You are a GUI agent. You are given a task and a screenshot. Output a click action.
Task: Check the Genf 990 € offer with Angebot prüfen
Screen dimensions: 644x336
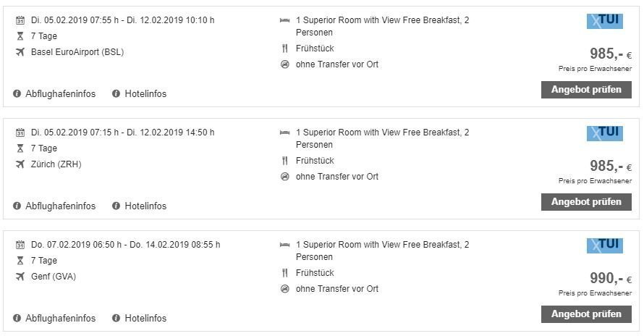[x=586, y=314]
